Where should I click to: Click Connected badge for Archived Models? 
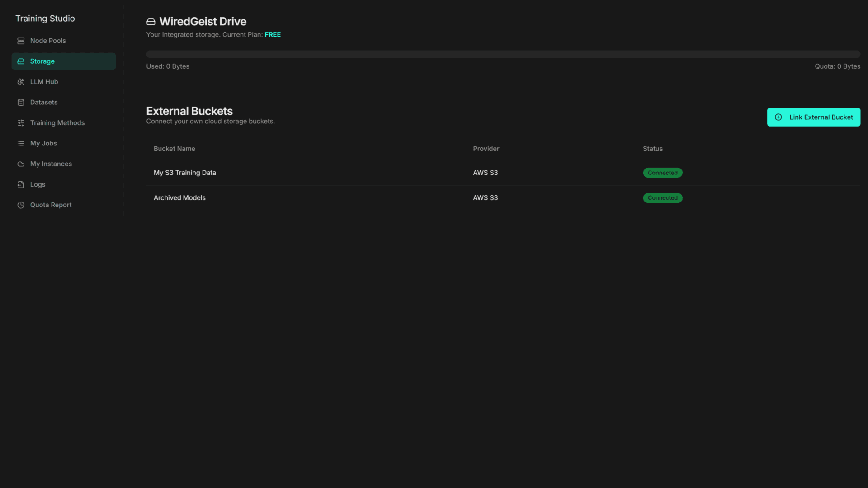pos(662,198)
